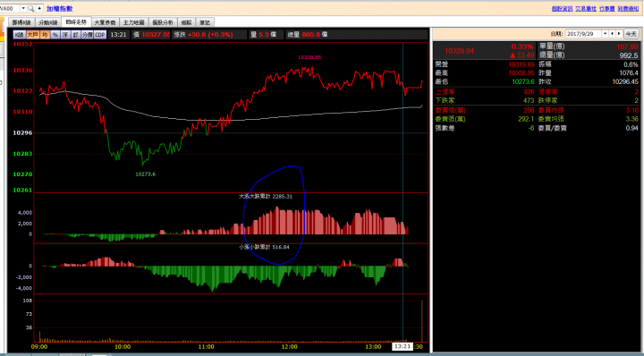Open the 主力地圖 tab
This screenshot has height=356, width=644.
point(134,22)
